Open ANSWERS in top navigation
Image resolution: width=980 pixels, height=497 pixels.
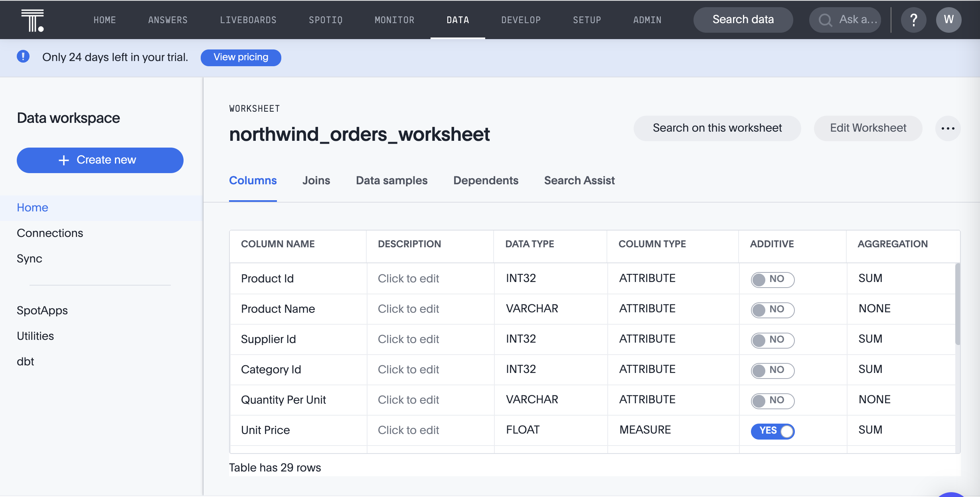click(168, 20)
